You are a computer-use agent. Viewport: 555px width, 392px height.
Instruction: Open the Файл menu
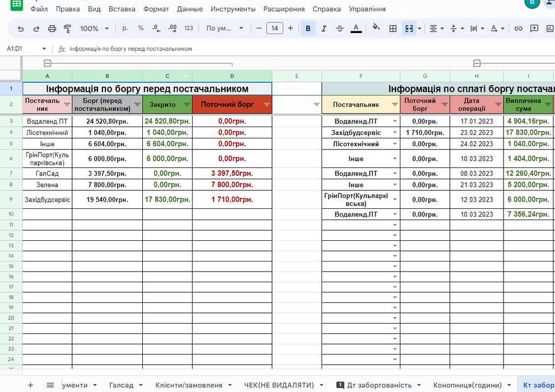(x=39, y=9)
